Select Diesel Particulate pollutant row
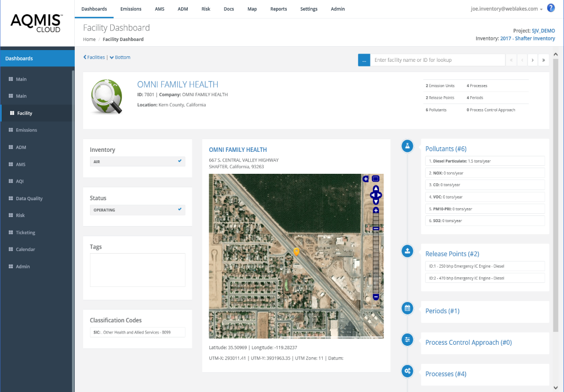The height and width of the screenshot is (392, 564). pyautogui.click(x=485, y=161)
